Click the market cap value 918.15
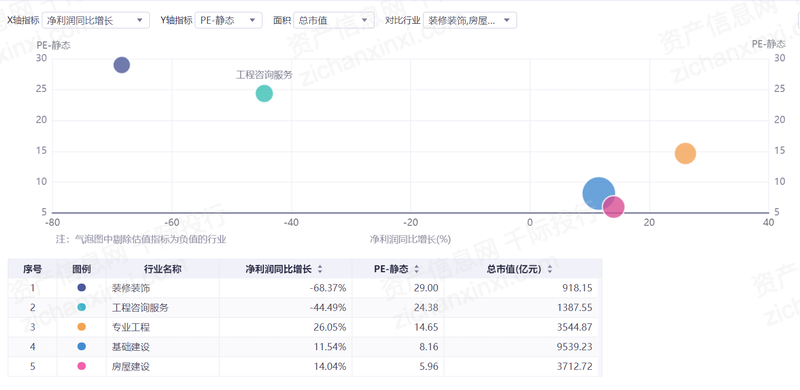This screenshot has height=390, width=800. [578, 288]
